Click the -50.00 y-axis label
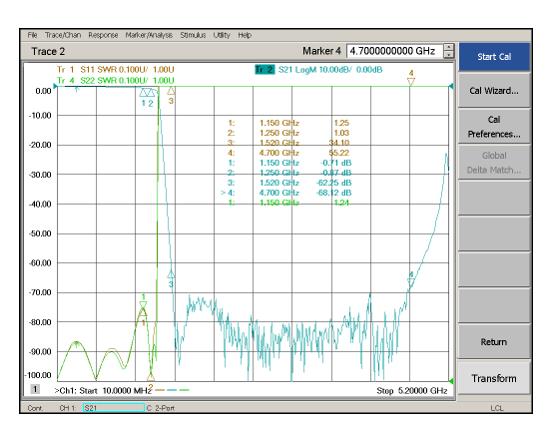Image resolution: width=553 pixels, height=429 pixels. [x=40, y=234]
